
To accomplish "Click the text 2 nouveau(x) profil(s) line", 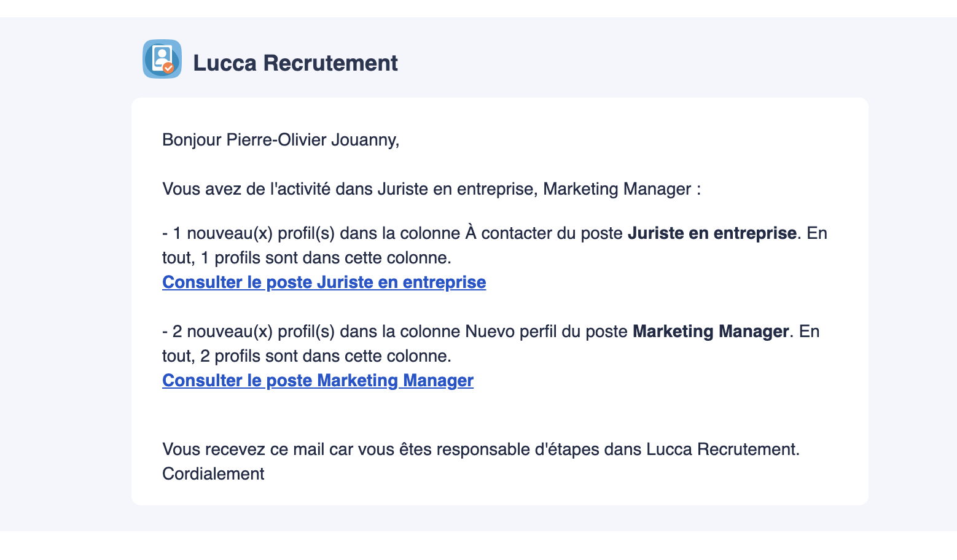I will 491,331.
